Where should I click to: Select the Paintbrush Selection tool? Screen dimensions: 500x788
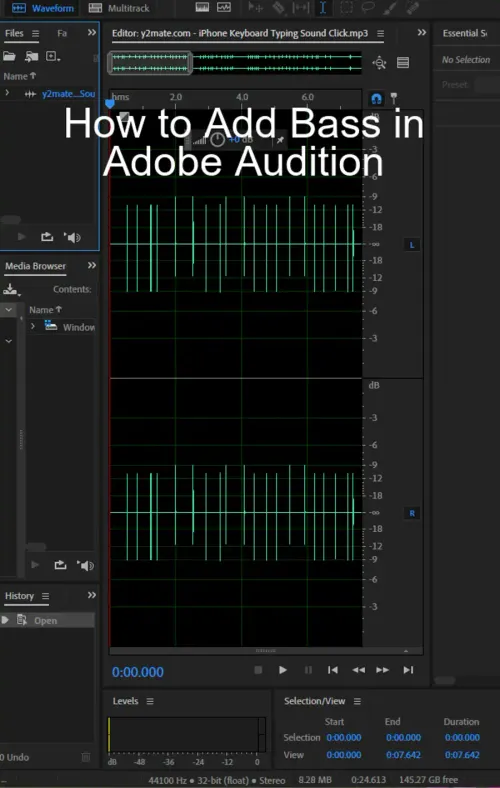(x=390, y=7)
